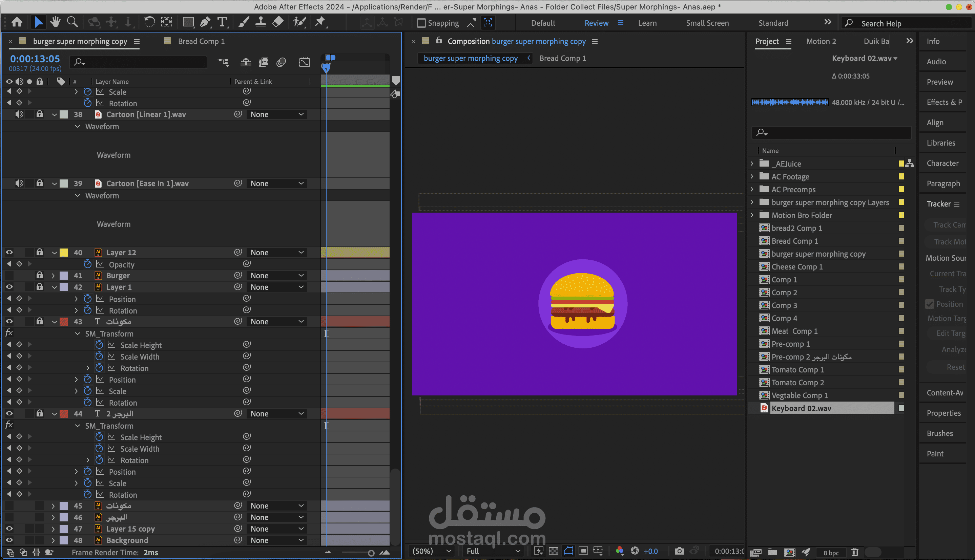Select the Hand tool

[56, 22]
